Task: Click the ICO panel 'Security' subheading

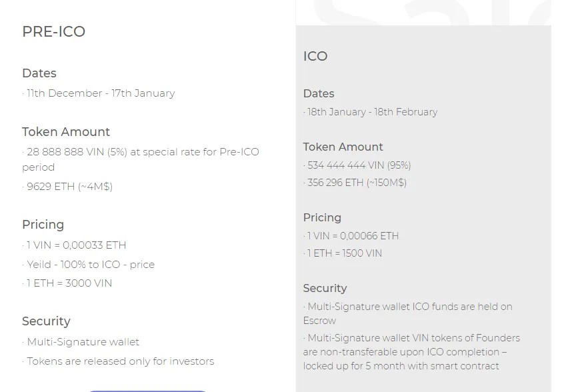Action: pyautogui.click(x=325, y=288)
